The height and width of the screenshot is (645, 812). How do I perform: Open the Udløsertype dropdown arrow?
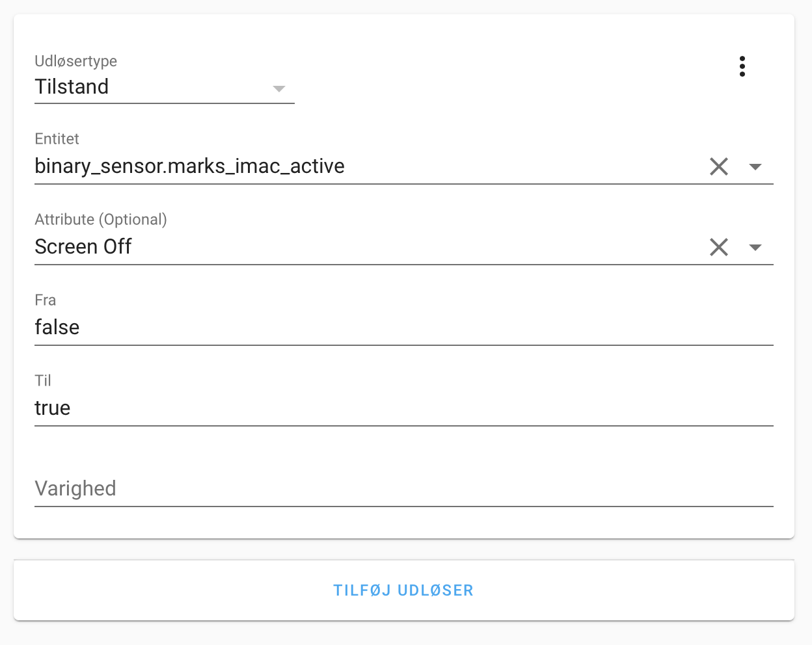(279, 89)
